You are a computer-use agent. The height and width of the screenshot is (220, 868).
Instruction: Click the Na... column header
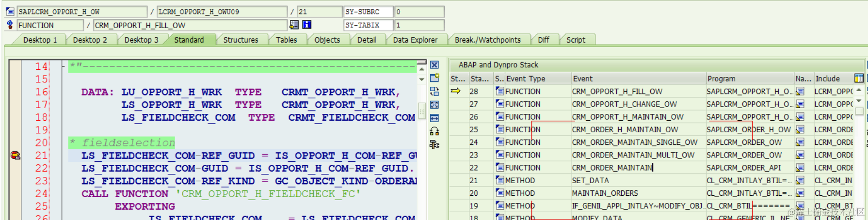click(x=804, y=79)
